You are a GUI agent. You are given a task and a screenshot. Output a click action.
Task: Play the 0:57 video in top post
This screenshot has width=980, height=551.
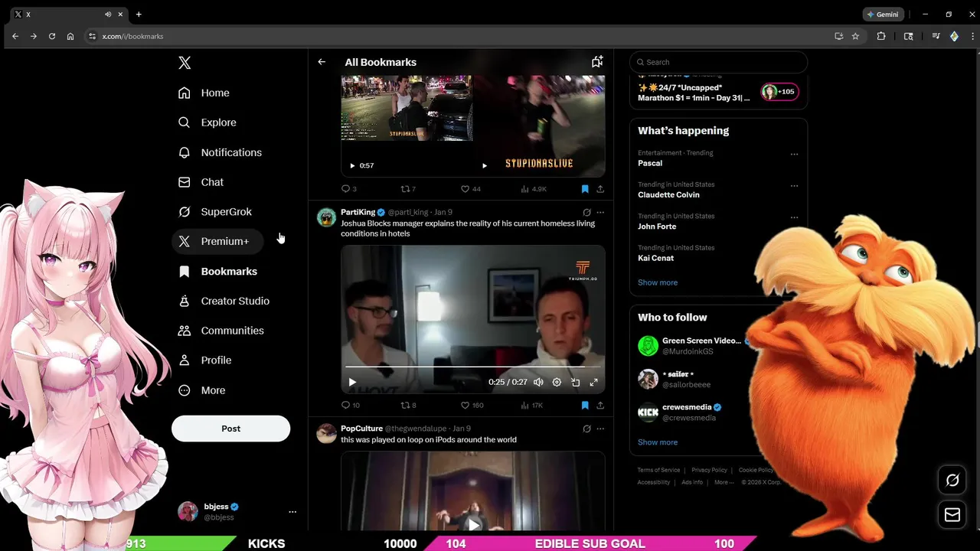(x=352, y=165)
